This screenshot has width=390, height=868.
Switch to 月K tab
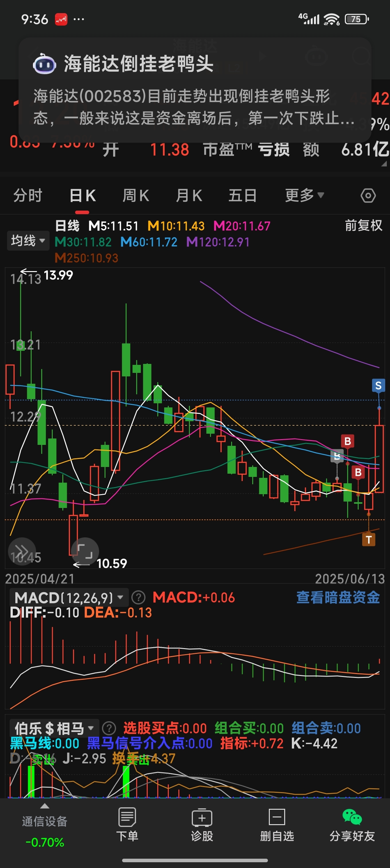click(x=189, y=196)
